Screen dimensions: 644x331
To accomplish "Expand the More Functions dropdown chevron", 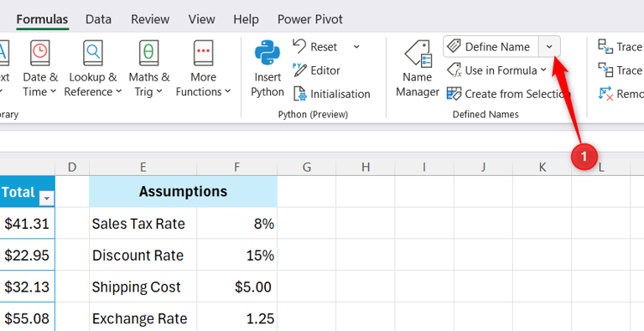I will (228, 92).
